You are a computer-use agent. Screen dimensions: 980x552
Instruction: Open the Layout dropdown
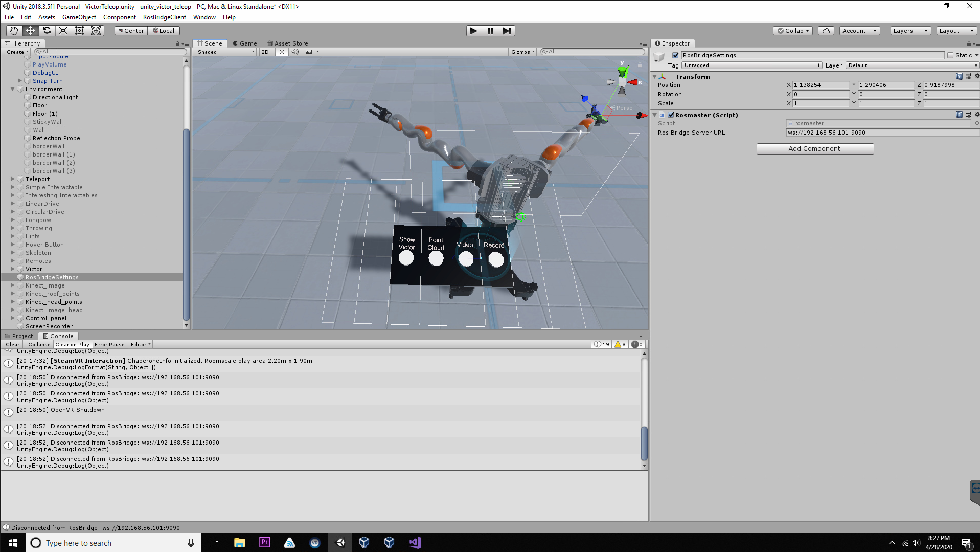(956, 31)
